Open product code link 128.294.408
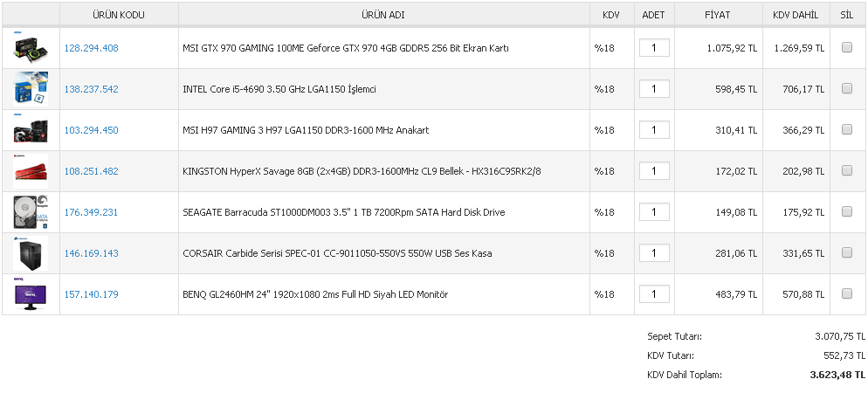 [91, 48]
